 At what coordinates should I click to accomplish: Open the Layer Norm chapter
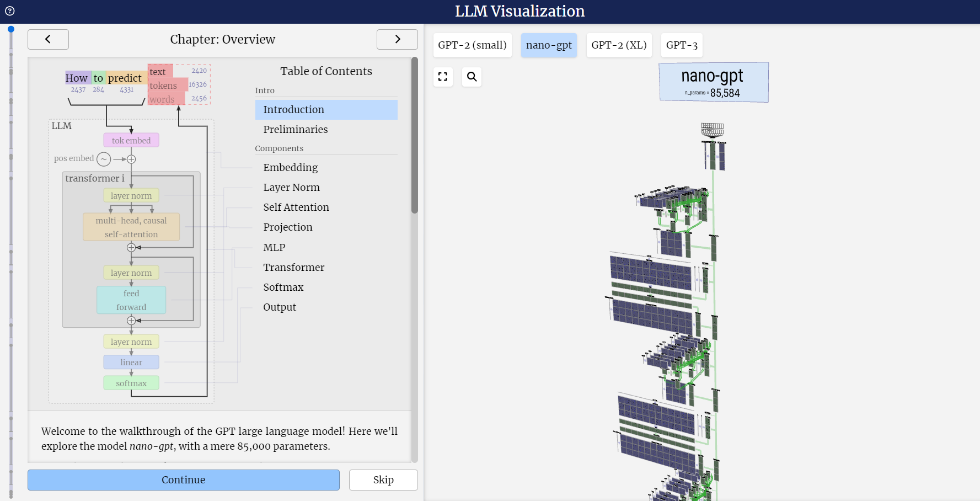(x=326, y=188)
